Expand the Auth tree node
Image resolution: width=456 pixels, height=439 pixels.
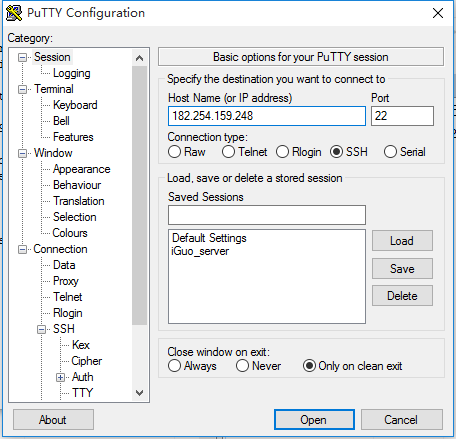[60, 377]
